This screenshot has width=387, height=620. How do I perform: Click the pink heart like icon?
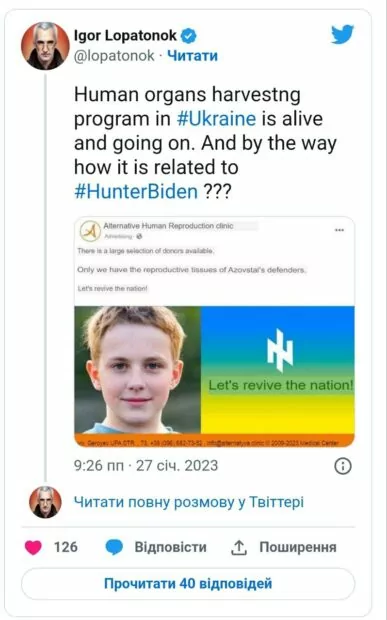click(x=33, y=548)
